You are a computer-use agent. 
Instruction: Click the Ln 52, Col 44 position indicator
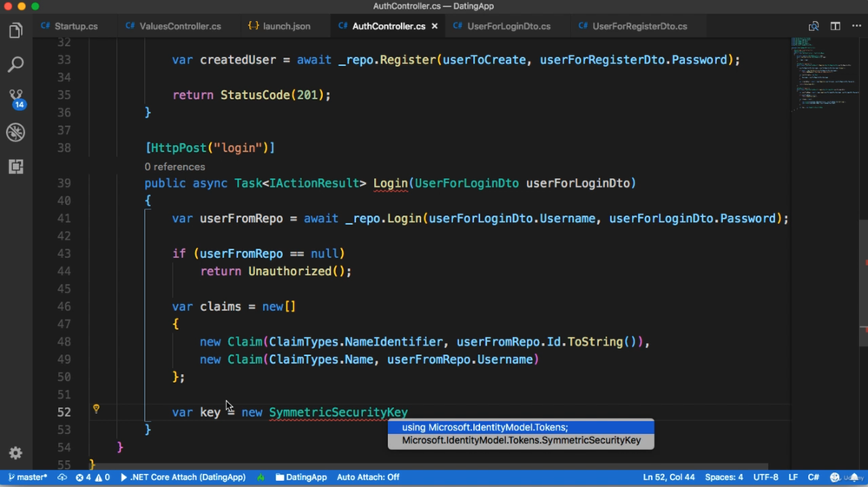point(668,477)
